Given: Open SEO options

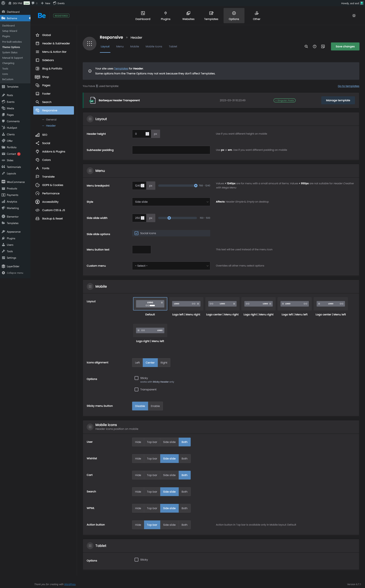Looking at the screenshot, I should 54,135.
